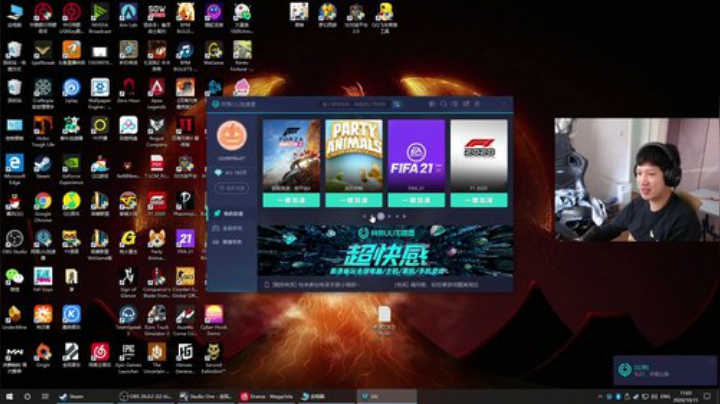The image size is (720, 404).
Task: Click the Cortana circle on the taskbar
Action: (x=27, y=396)
